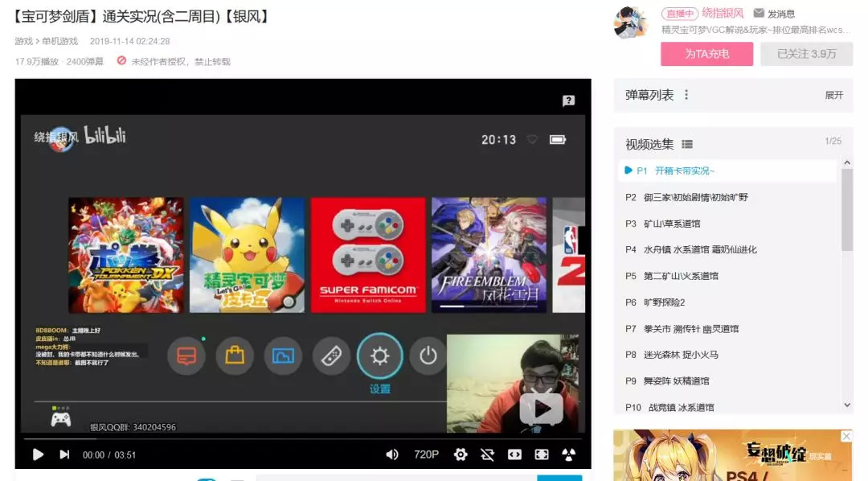
Task: Open 发消息 envelope icon
Action: 759,13
